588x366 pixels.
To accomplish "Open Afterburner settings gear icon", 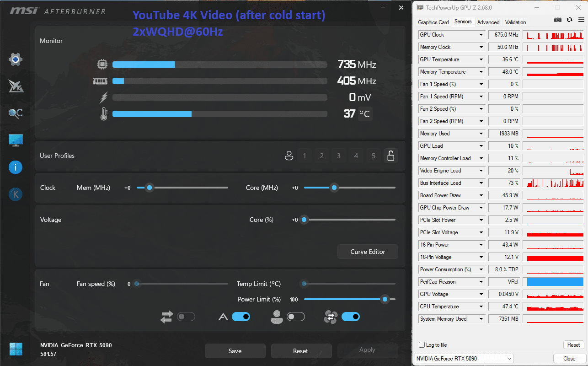I will (16, 59).
